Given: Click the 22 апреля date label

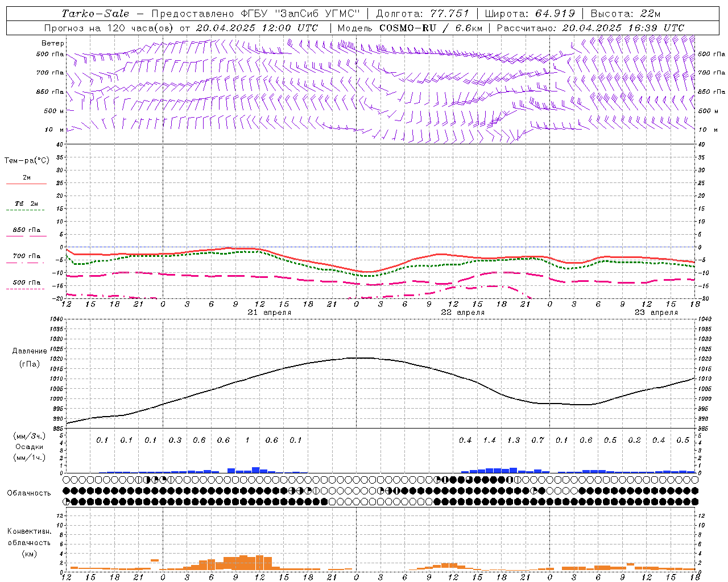Looking at the screenshot, I should 463,313.
